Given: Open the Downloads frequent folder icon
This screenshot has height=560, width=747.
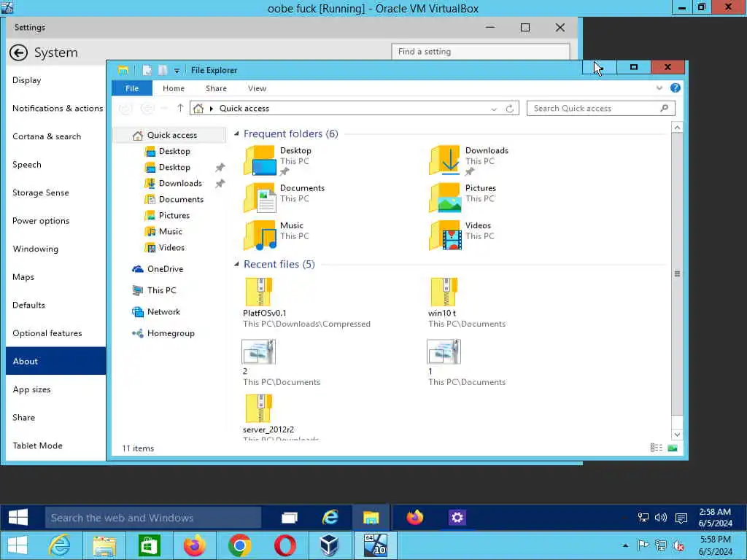Looking at the screenshot, I should [x=444, y=160].
